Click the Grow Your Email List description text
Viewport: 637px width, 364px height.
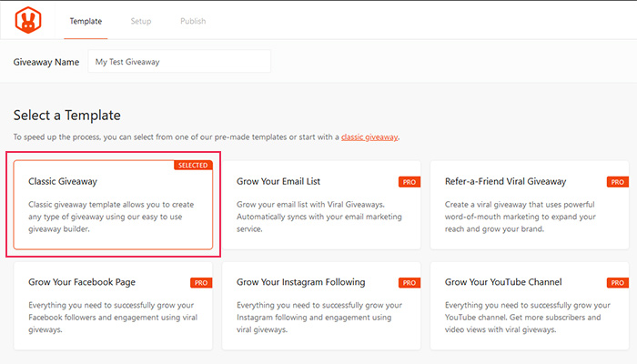click(x=318, y=217)
